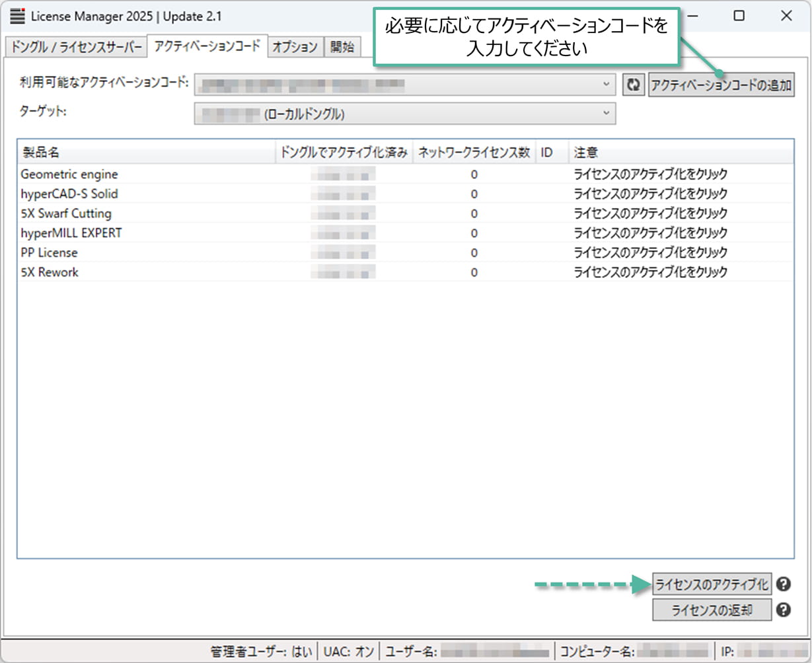
Task: Click the ID column header
Action: pyautogui.click(x=552, y=153)
